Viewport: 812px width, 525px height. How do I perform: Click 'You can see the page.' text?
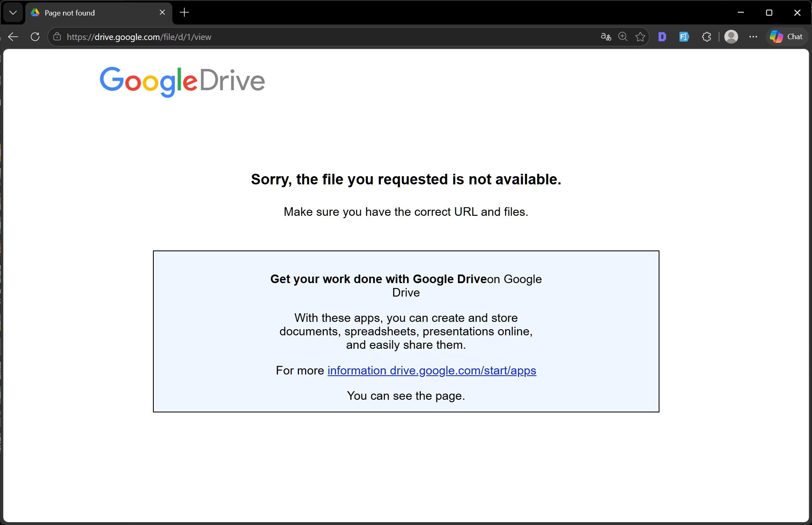point(406,396)
